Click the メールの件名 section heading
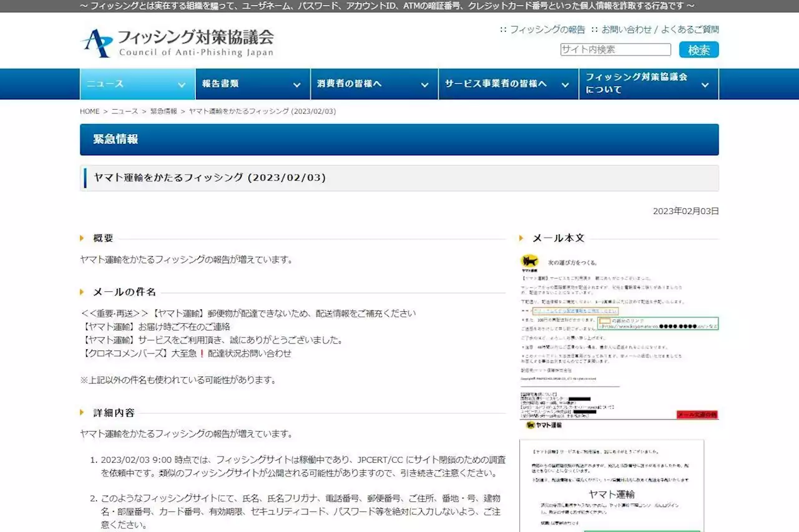The height and width of the screenshot is (532, 799). click(124, 291)
